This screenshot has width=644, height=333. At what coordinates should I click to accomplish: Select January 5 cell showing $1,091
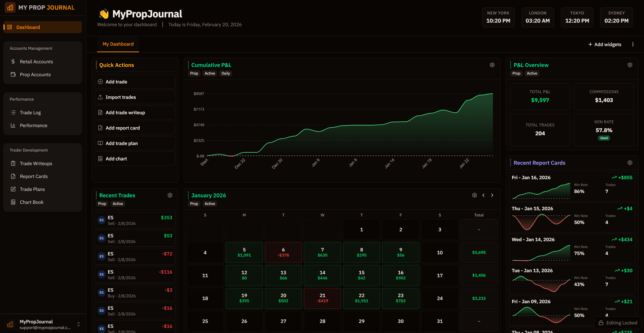click(x=244, y=252)
